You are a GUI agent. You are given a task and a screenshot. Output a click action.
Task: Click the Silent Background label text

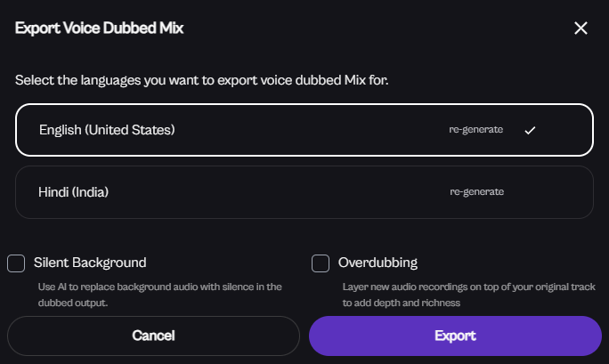[x=90, y=263]
